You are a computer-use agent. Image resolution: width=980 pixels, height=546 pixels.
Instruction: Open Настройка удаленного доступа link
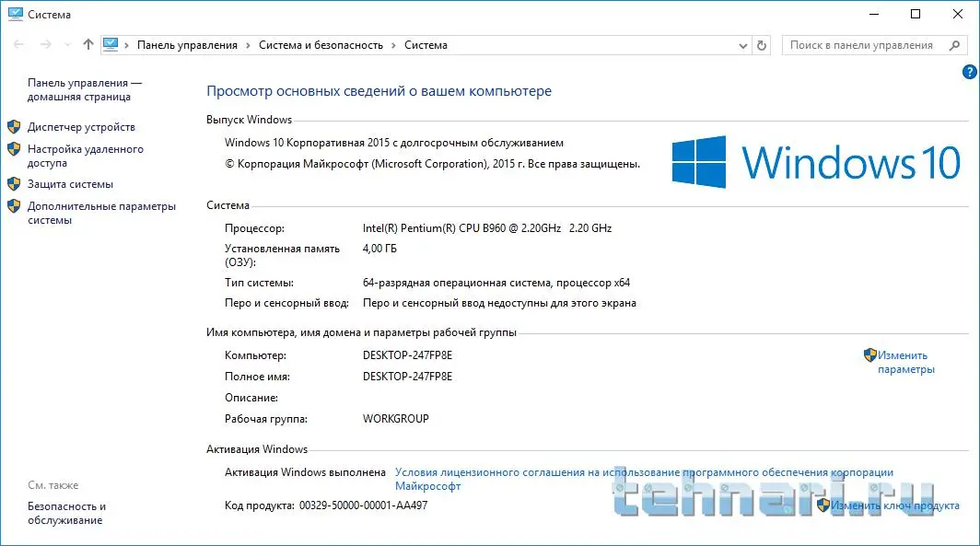point(86,157)
